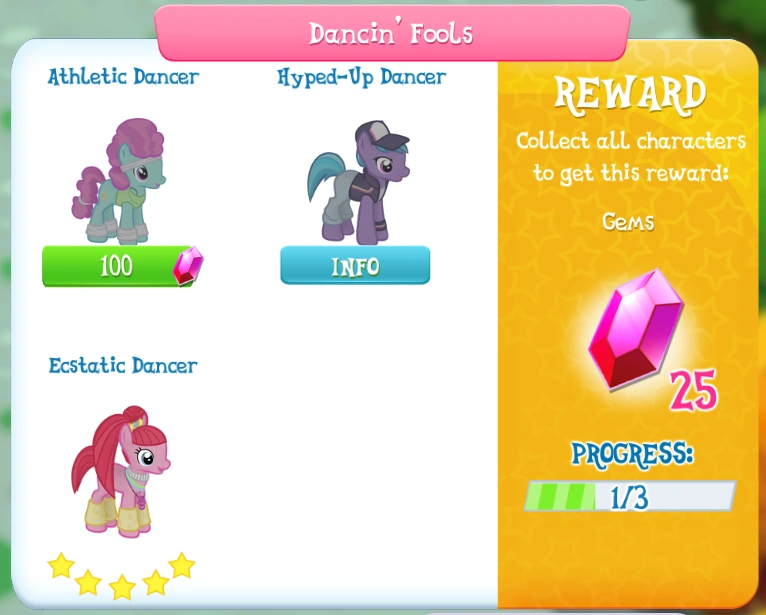Select the Hyped-Up Dancer pony image
Screen dimensions: 766x615
(x=359, y=182)
